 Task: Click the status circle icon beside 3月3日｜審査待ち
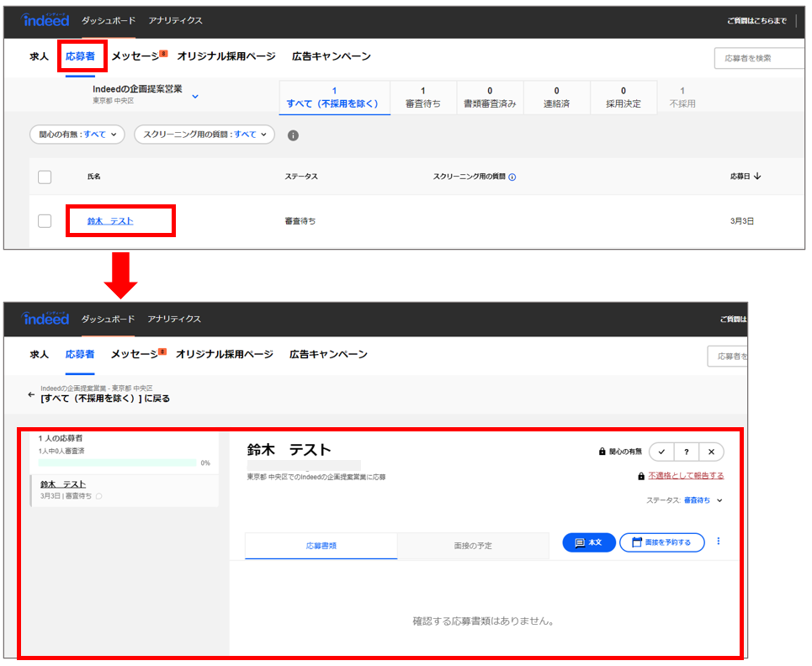click(99, 496)
